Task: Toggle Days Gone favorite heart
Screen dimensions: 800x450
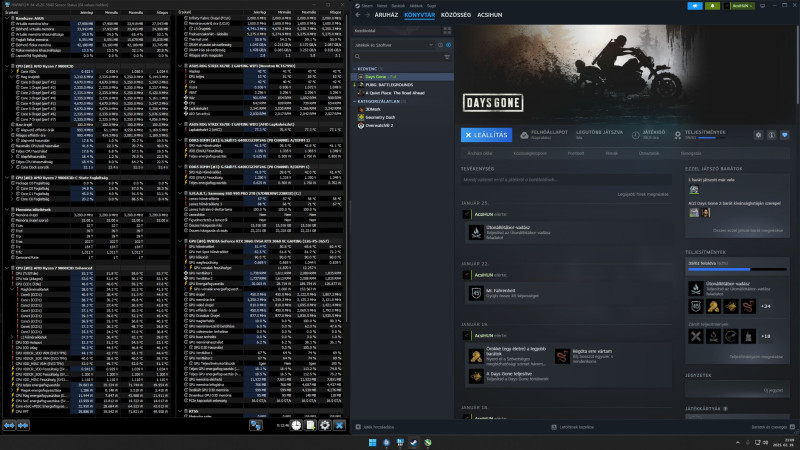Action: coord(785,135)
